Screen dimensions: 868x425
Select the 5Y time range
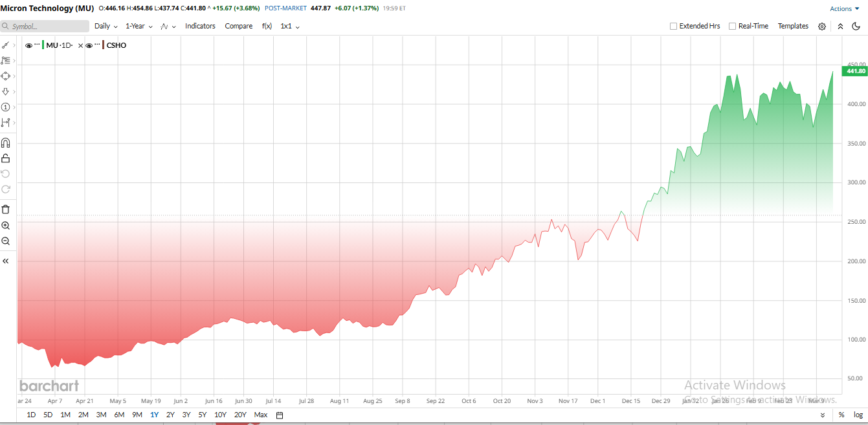203,415
